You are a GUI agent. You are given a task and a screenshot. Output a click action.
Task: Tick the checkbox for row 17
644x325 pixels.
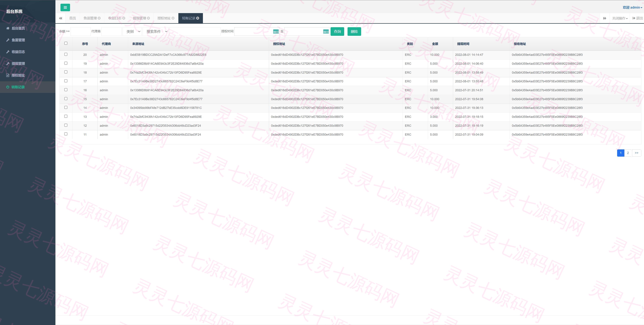[x=66, y=81]
